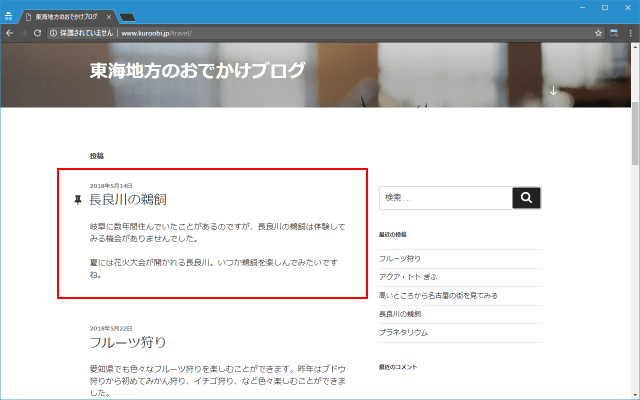Click the extension icon beside the star

614,33
